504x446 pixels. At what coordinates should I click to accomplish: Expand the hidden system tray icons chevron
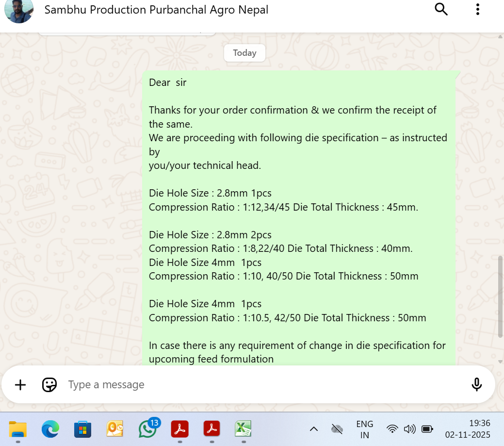point(314,429)
